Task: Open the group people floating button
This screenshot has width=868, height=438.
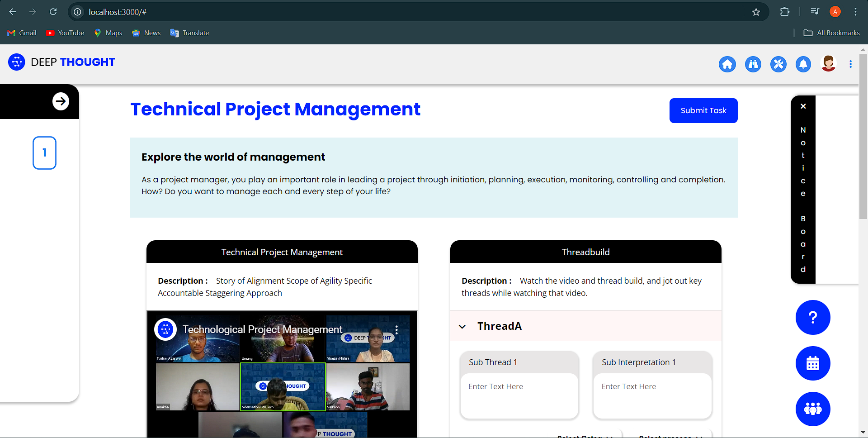Action: tap(813, 409)
